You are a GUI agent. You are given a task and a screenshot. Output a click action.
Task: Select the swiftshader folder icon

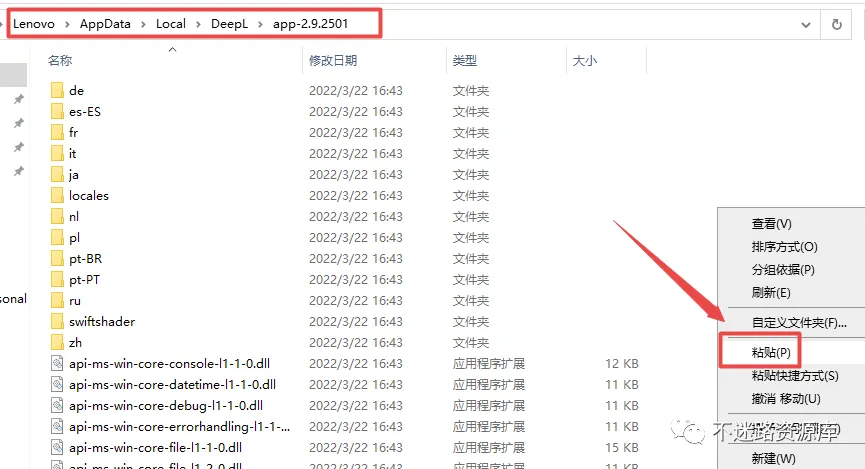(57, 322)
